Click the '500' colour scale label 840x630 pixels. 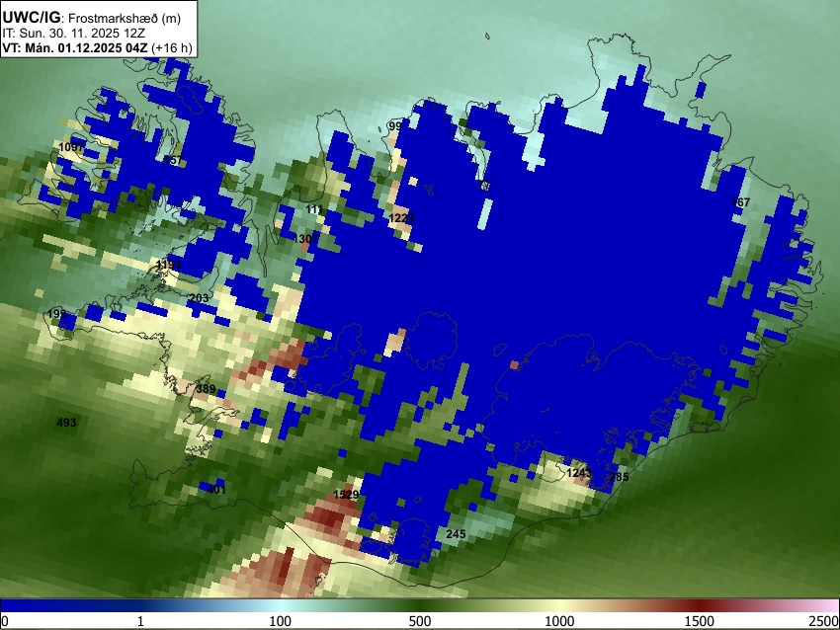tap(420, 621)
